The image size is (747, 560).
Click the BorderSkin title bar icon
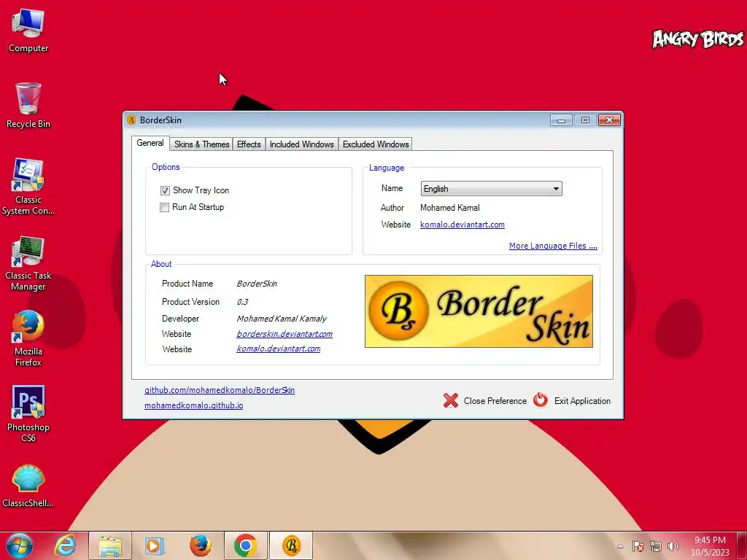[x=131, y=120]
